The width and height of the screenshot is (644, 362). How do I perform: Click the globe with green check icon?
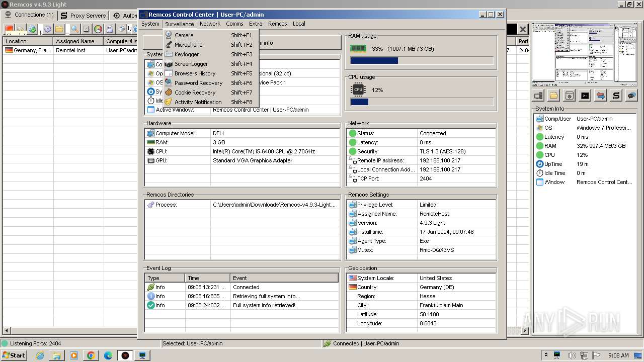point(32,29)
